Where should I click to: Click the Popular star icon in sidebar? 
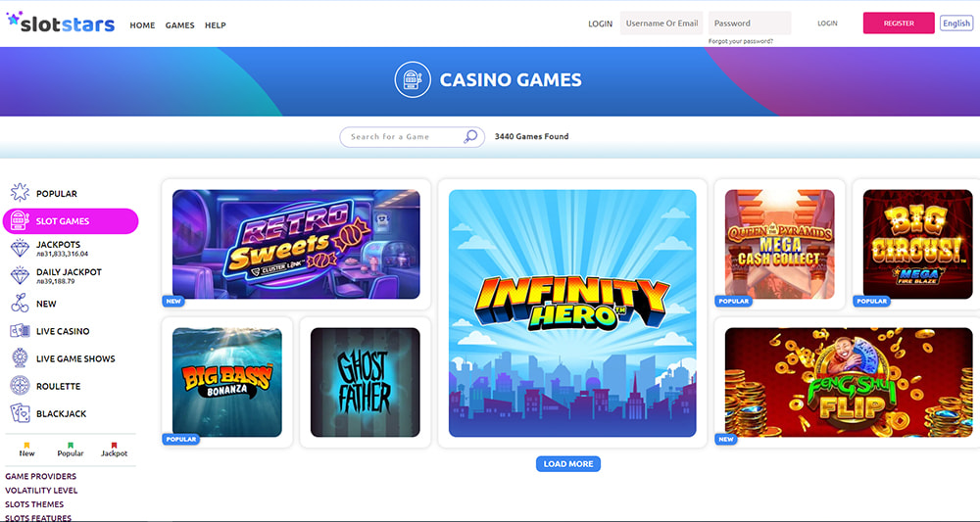20,192
